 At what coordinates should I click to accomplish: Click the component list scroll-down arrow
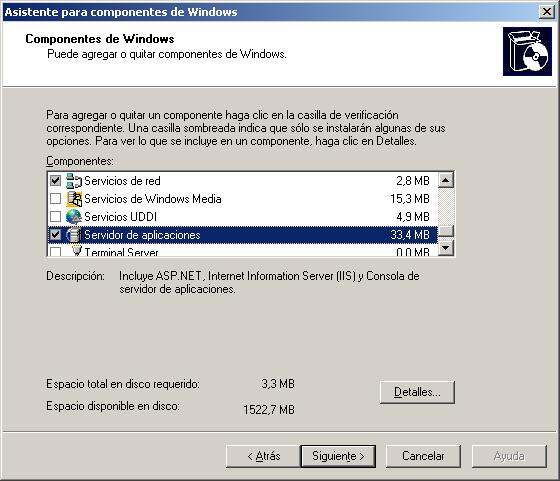(x=446, y=247)
